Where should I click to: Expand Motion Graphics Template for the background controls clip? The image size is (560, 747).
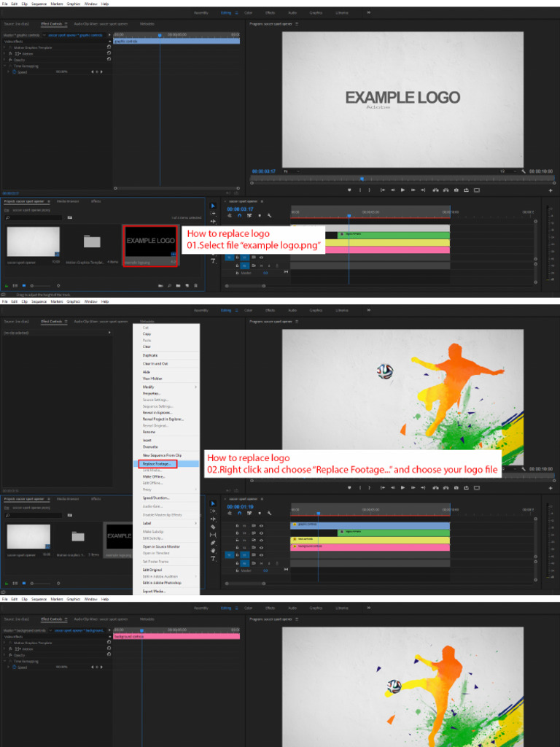point(4,643)
